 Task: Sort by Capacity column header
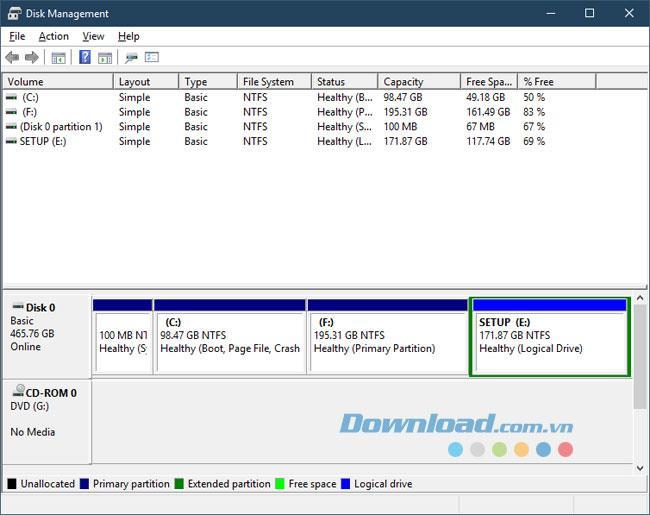coord(419,82)
